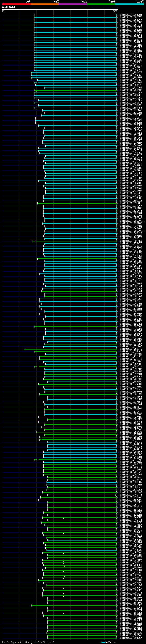
Task: Select the UniRef100_Q75HE5 label
Action: pos(131,125)
